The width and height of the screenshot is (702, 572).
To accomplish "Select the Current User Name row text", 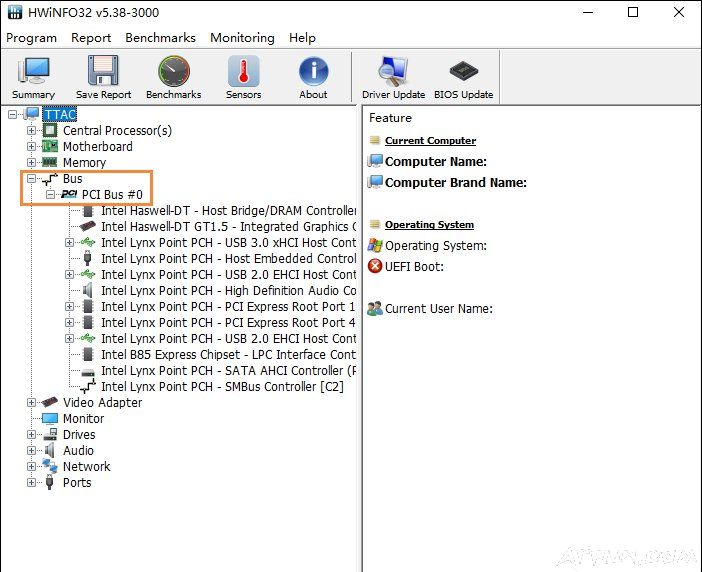I will click(439, 309).
